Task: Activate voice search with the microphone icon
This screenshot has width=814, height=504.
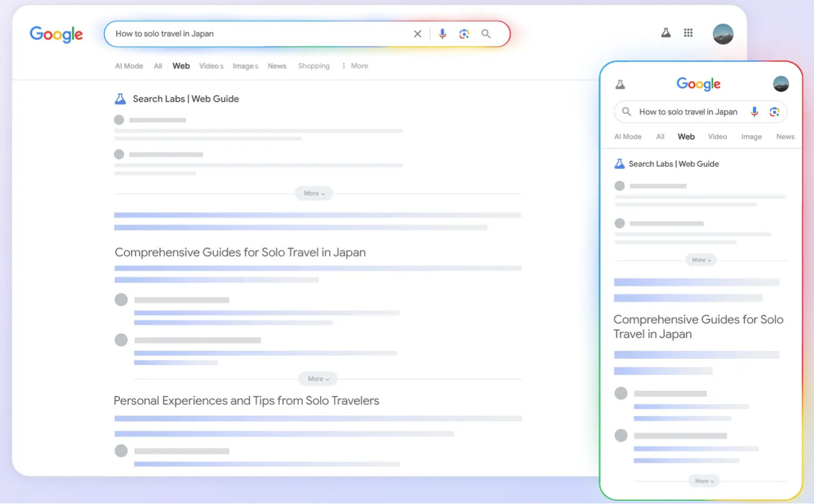Action: pyautogui.click(x=442, y=34)
